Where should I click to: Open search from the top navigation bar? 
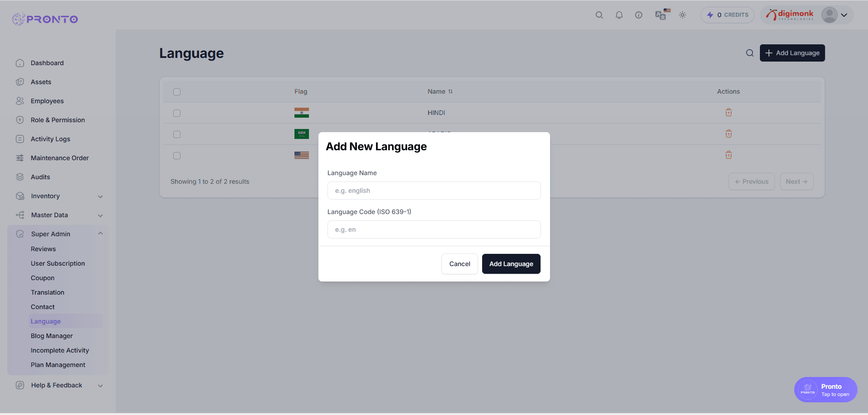(x=599, y=14)
